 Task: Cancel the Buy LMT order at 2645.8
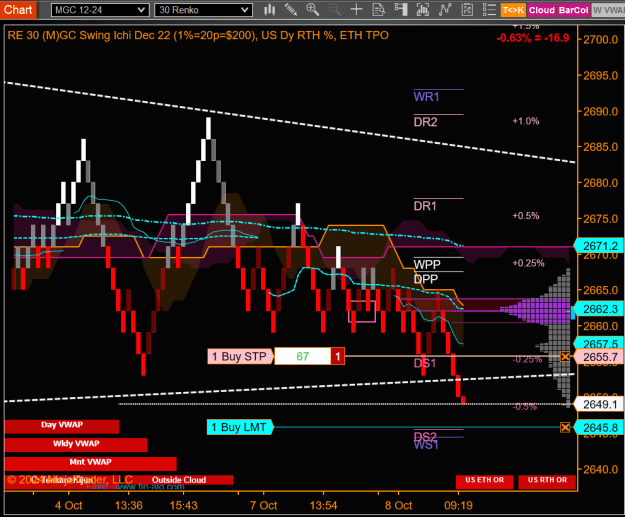[x=565, y=428]
